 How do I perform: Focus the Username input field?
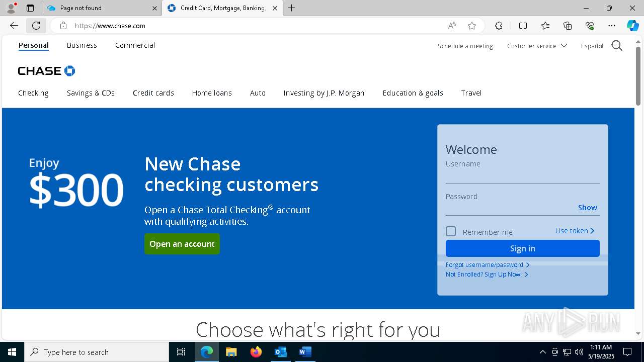coord(522,176)
